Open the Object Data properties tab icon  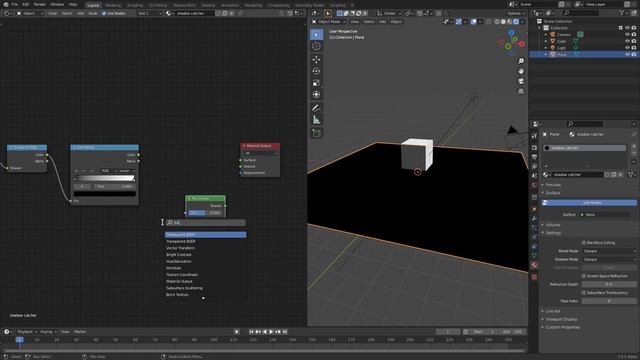pyautogui.click(x=534, y=256)
